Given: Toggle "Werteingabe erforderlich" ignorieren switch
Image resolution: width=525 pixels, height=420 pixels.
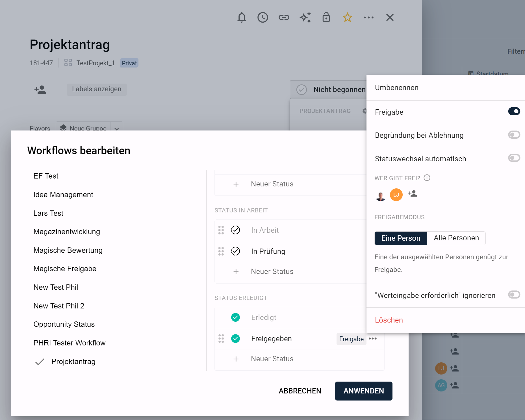Looking at the screenshot, I should pyautogui.click(x=514, y=295).
